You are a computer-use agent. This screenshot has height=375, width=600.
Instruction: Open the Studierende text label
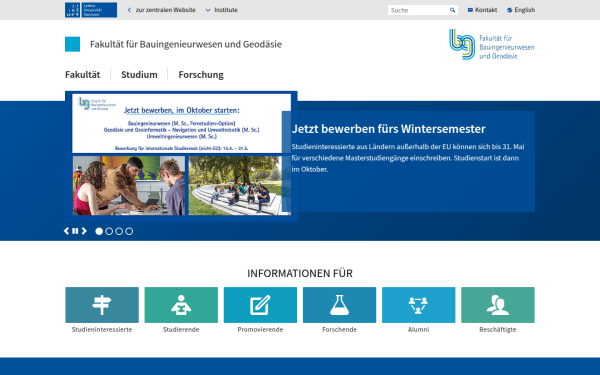(181, 329)
